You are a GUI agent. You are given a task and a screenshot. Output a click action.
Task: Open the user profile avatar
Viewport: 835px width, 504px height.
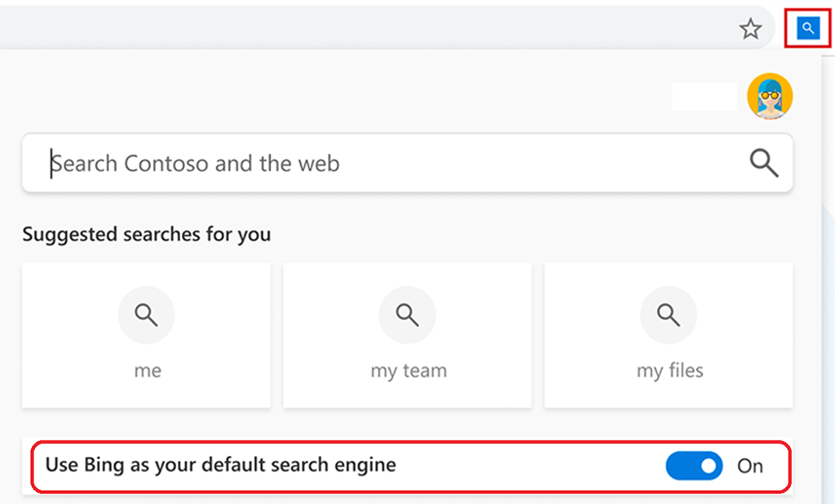(770, 96)
